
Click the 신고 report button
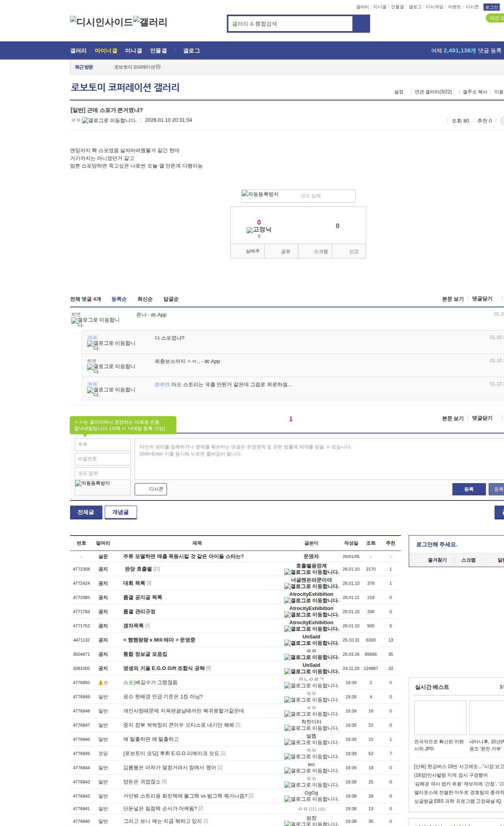[x=354, y=251]
